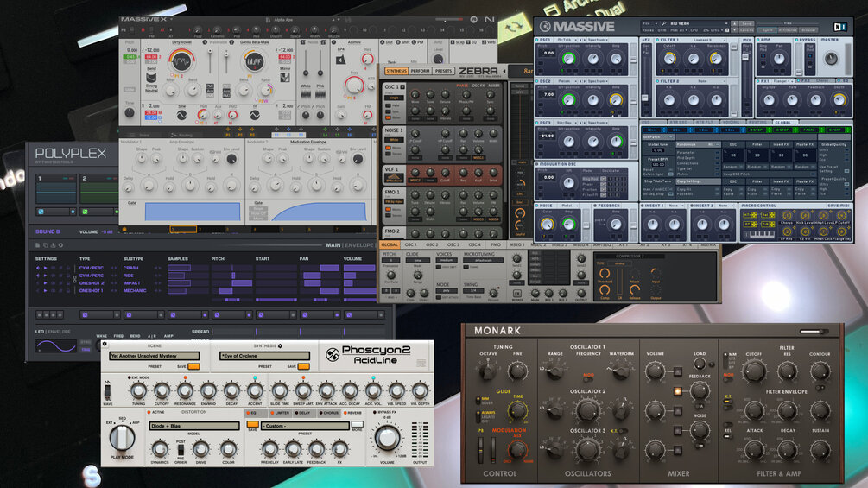Switch to Zebra PRESETS tab
Image resolution: width=868 pixels, height=488 pixels.
click(x=443, y=72)
